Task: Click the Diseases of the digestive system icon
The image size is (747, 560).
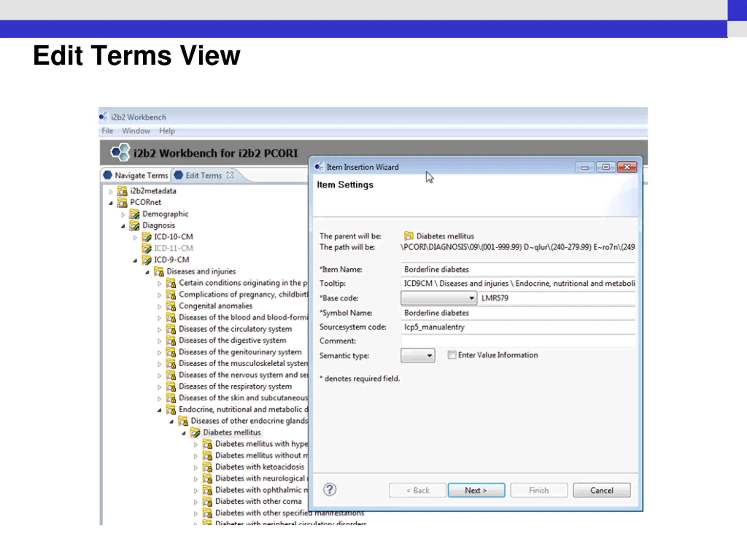Action: [x=171, y=341]
